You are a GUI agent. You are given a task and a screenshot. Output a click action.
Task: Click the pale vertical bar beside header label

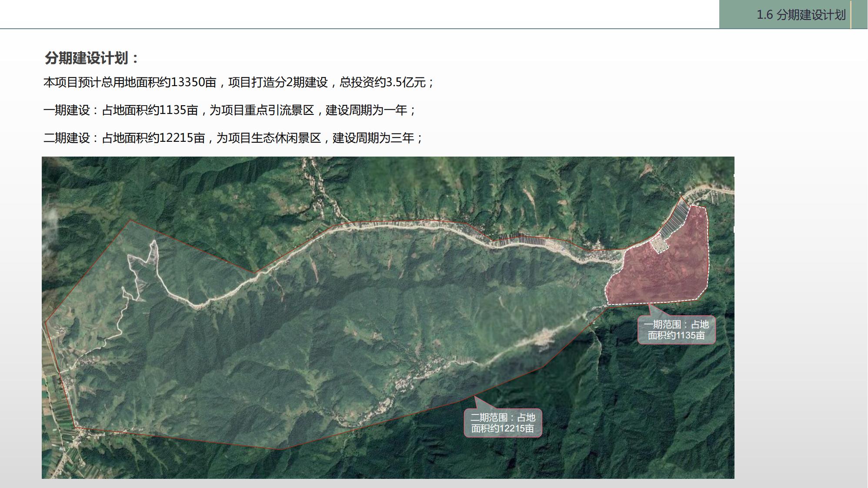coord(851,15)
